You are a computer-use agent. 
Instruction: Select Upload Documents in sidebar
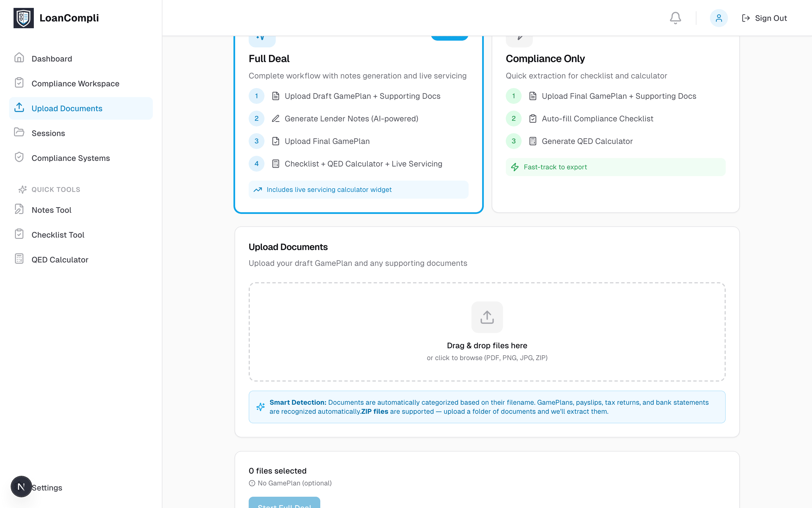pos(81,109)
